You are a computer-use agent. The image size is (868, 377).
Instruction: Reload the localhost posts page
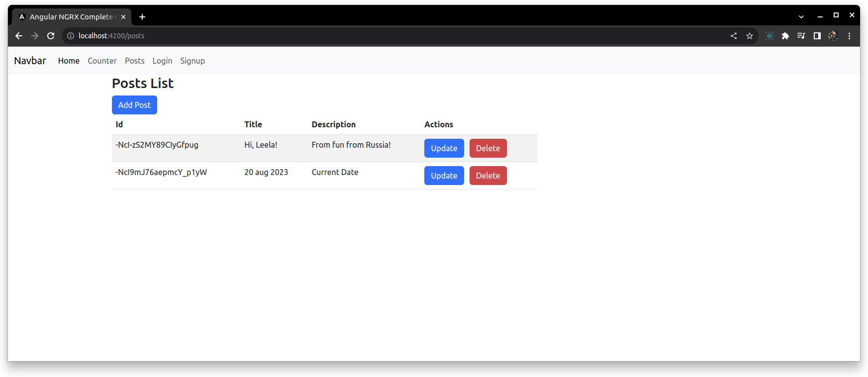point(51,36)
